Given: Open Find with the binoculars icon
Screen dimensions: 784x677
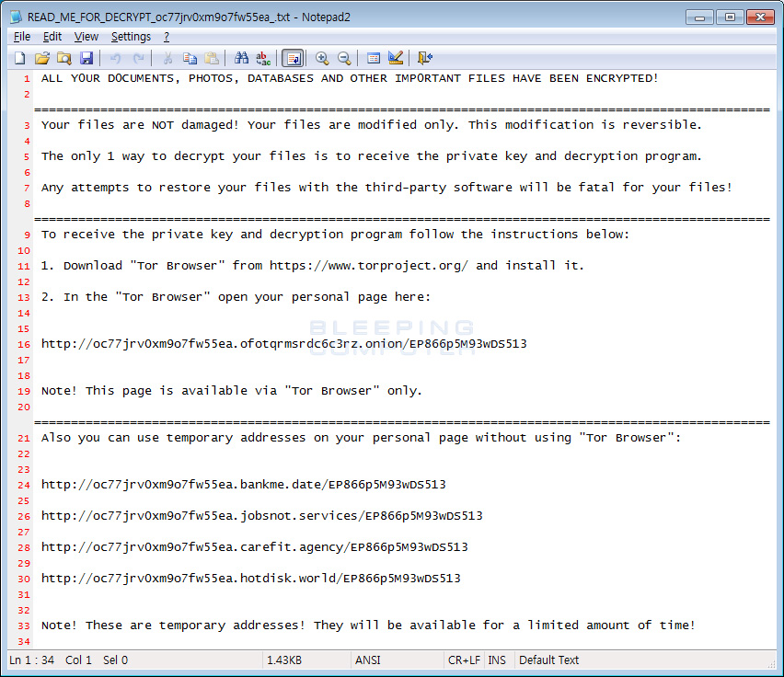Looking at the screenshot, I should point(241,59).
